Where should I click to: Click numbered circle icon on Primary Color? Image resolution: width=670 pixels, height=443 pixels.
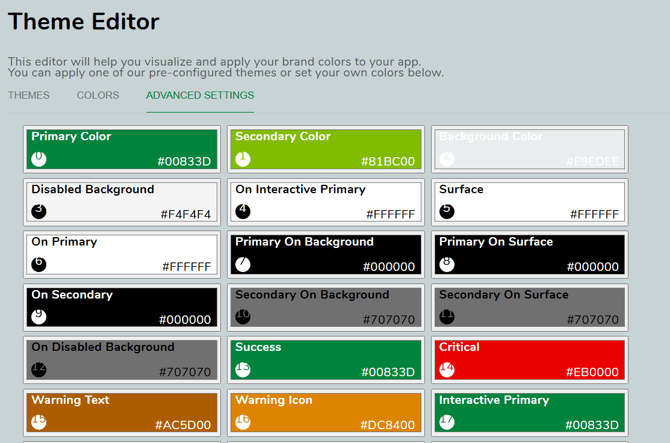click(x=39, y=158)
